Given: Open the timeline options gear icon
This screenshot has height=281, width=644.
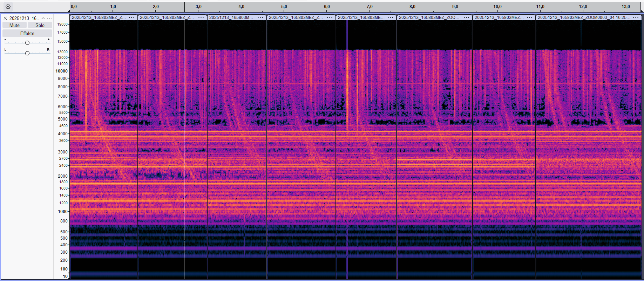Looking at the screenshot, I should pos(8,7).
